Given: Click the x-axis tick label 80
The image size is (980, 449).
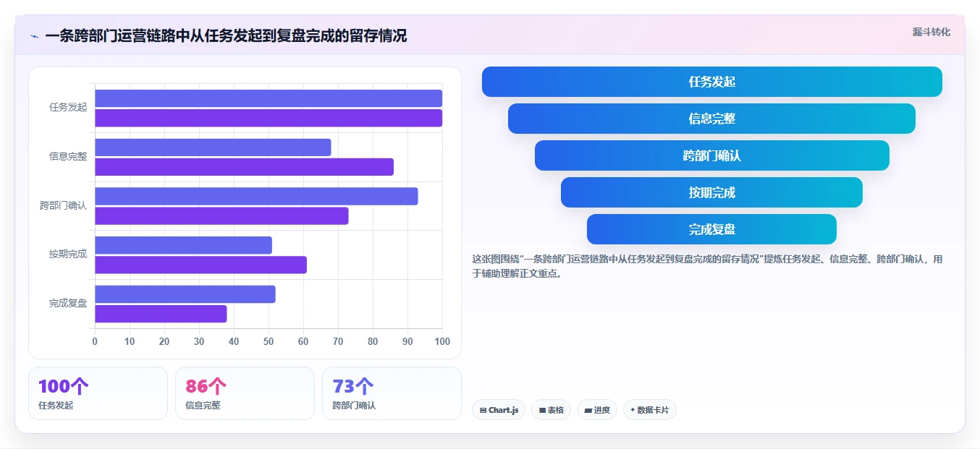Looking at the screenshot, I should (373, 341).
